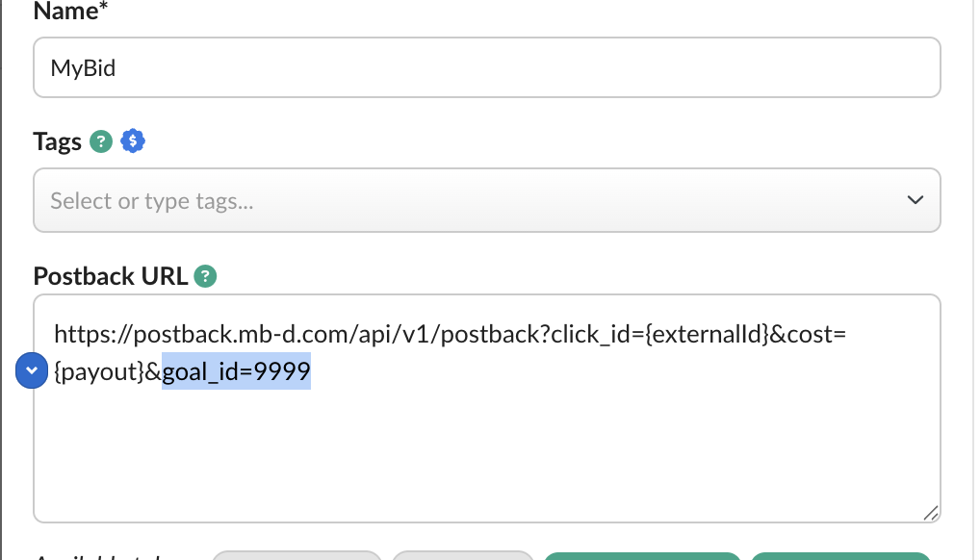Screen dimensions: 980x560
Task: Click the Tags field label
Action: (x=57, y=142)
